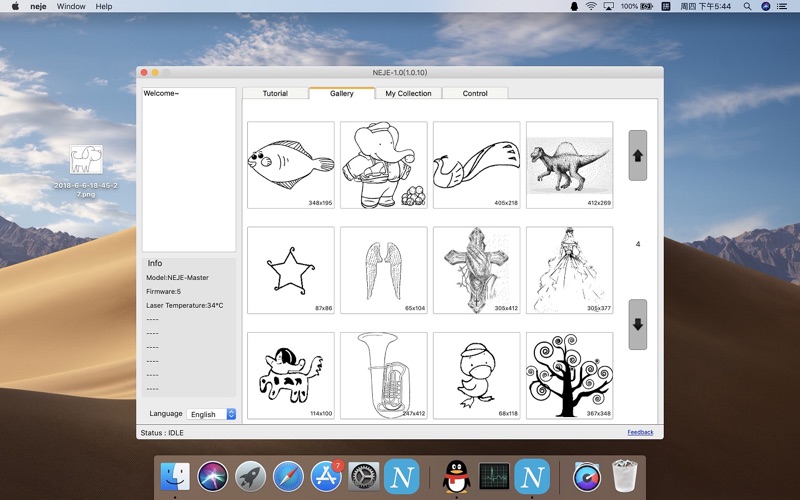Select the swirly tree image
The image size is (800, 500).
[x=569, y=375]
